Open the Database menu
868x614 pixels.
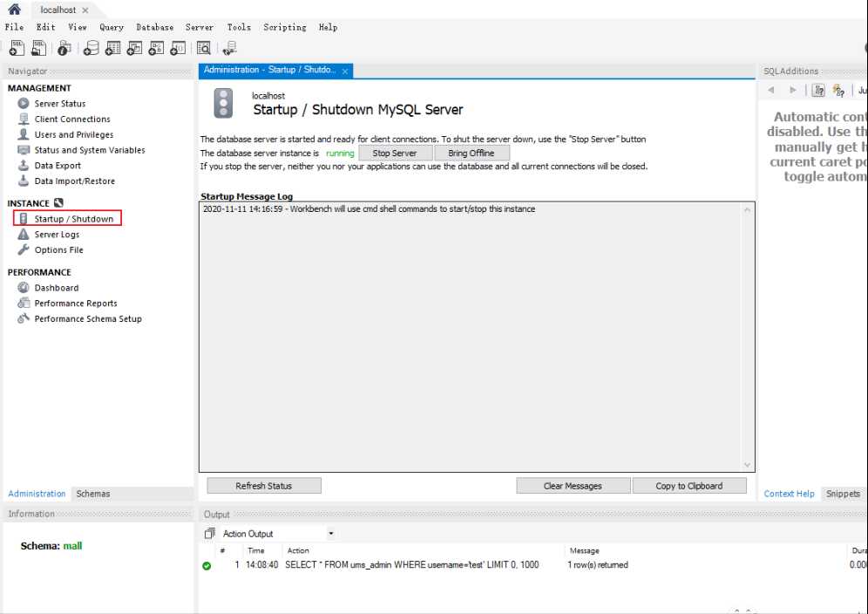(x=155, y=26)
